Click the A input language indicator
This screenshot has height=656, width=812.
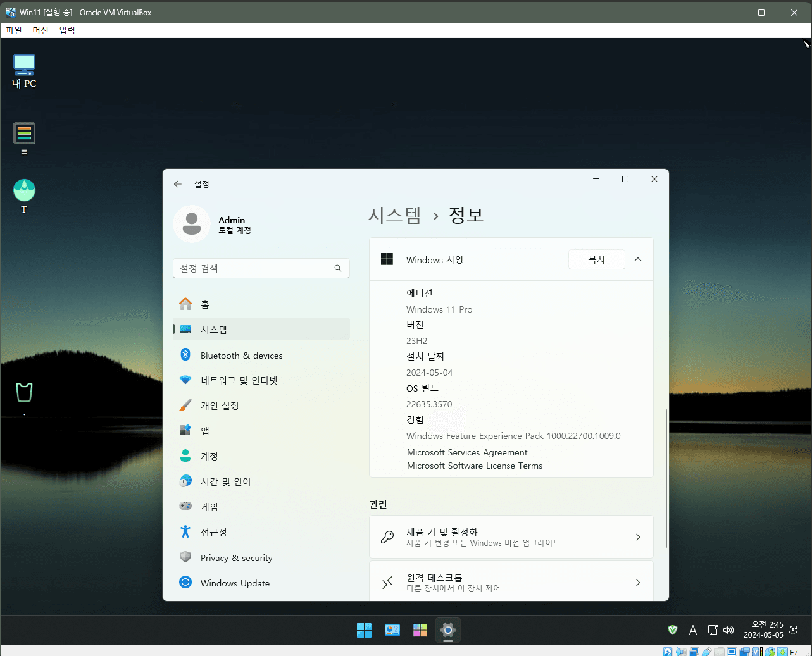click(693, 630)
